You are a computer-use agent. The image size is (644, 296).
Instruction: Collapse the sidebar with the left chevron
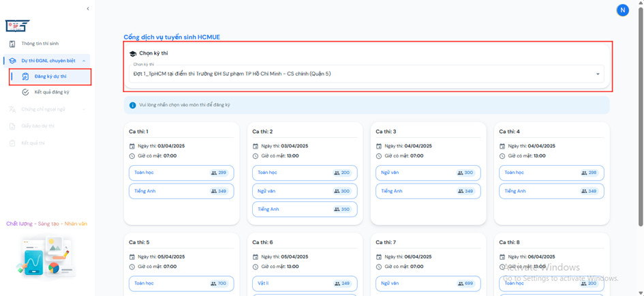[88, 9]
